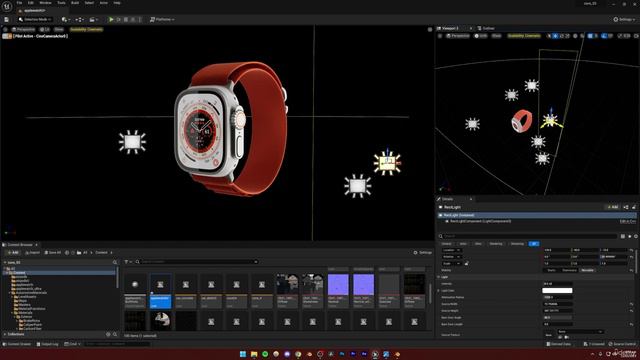Open the Light Color swatch picker

pyautogui.click(x=557, y=291)
